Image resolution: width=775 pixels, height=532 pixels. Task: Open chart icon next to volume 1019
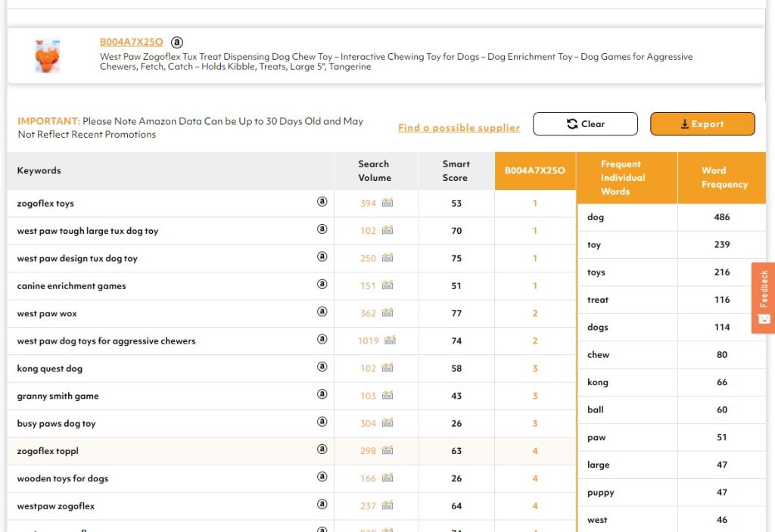point(390,341)
